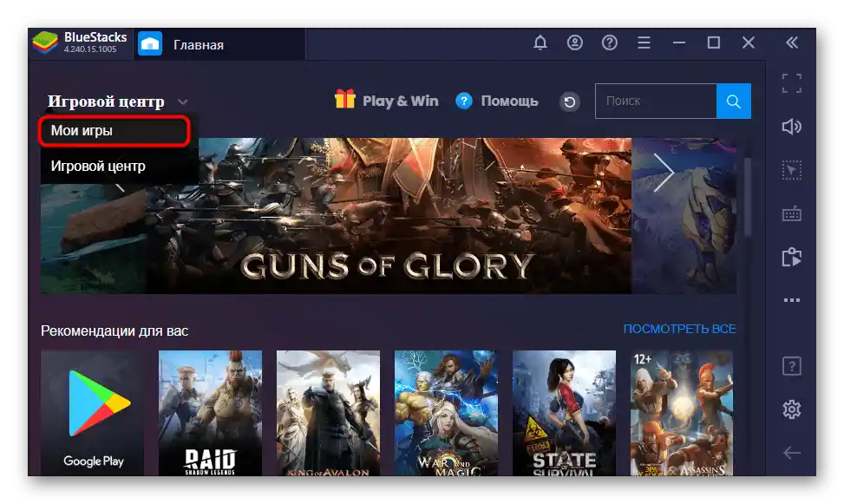Image resolution: width=844 pixels, height=504 pixels.
Task: Click the Поиск search field
Action: 656,101
